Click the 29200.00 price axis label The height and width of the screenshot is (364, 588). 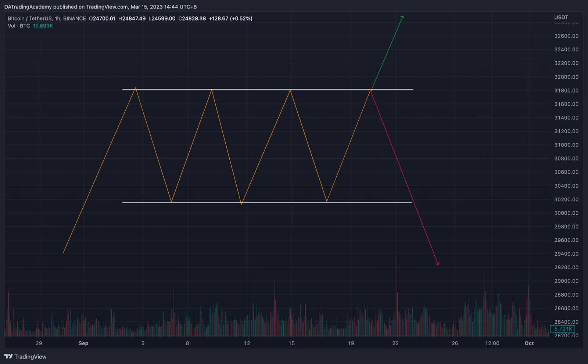(x=566, y=267)
